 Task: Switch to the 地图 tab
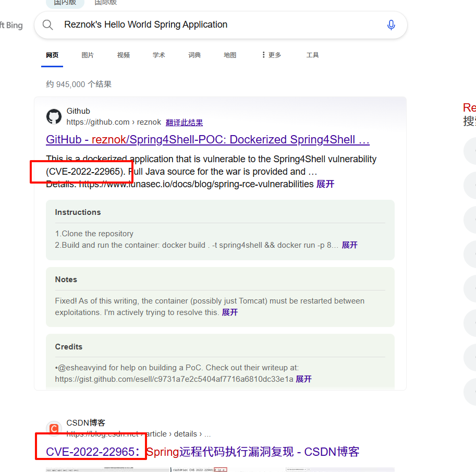click(x=230, y=55)
